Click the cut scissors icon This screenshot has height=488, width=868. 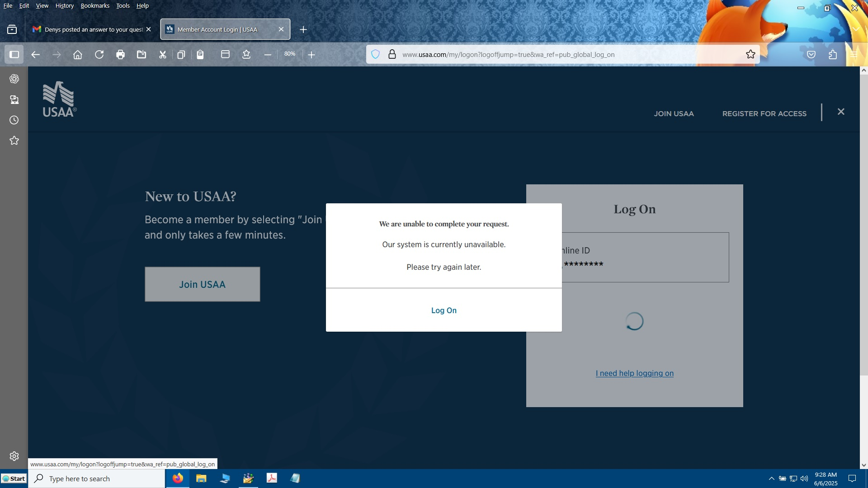(x=163, y=55)
